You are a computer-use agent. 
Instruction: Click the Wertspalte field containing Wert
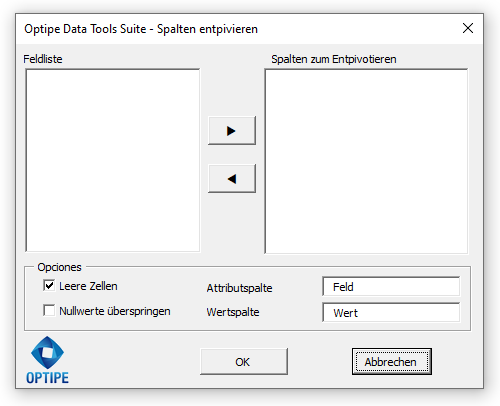391,312
